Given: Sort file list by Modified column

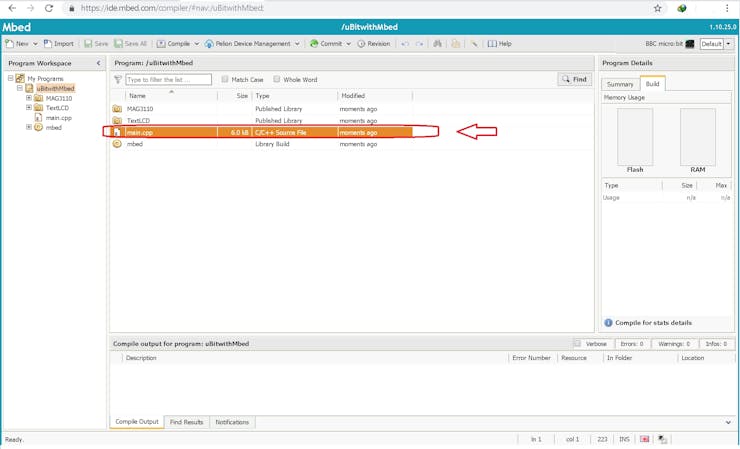Looking at the screenshot, I should coord(375,95).
